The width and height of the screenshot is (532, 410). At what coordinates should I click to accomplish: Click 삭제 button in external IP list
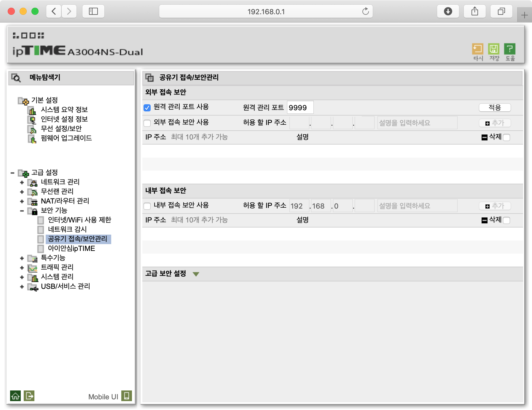coord(492,137)
